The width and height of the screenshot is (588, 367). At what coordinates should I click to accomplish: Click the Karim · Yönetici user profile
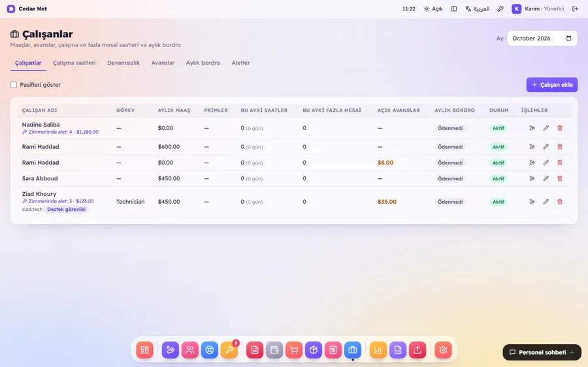538,8
